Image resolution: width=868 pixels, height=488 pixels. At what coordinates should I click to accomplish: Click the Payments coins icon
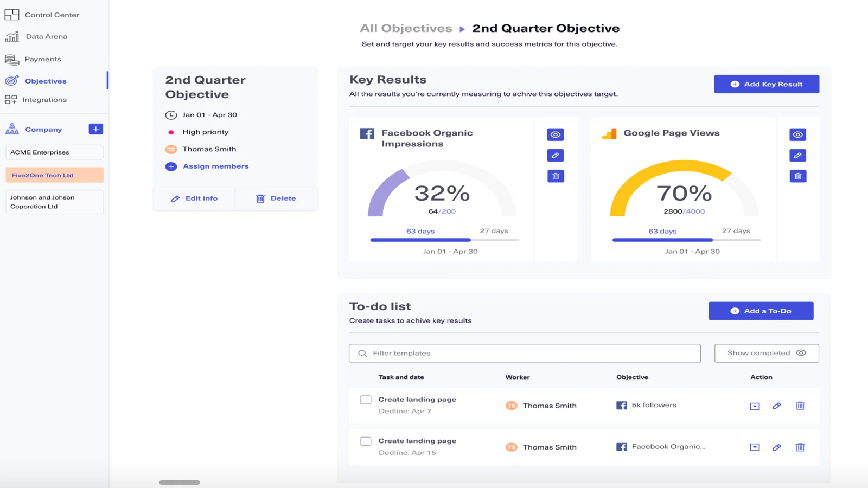click(12, 59)
